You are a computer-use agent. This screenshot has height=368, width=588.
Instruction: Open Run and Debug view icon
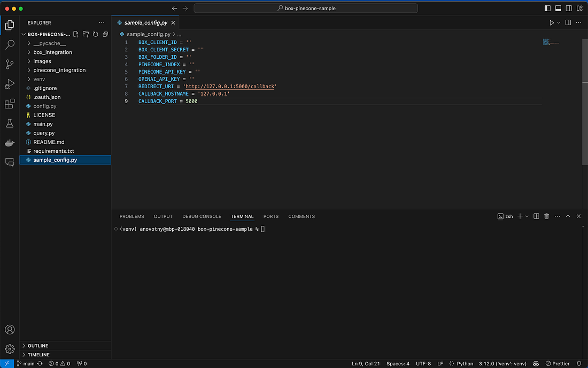click(10, 83)
